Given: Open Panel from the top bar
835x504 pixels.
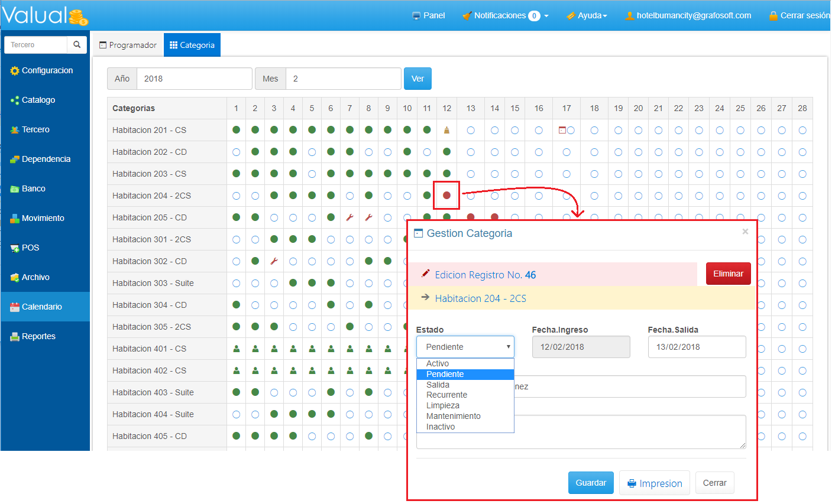Looking at the screenshot, I should 428,15.
